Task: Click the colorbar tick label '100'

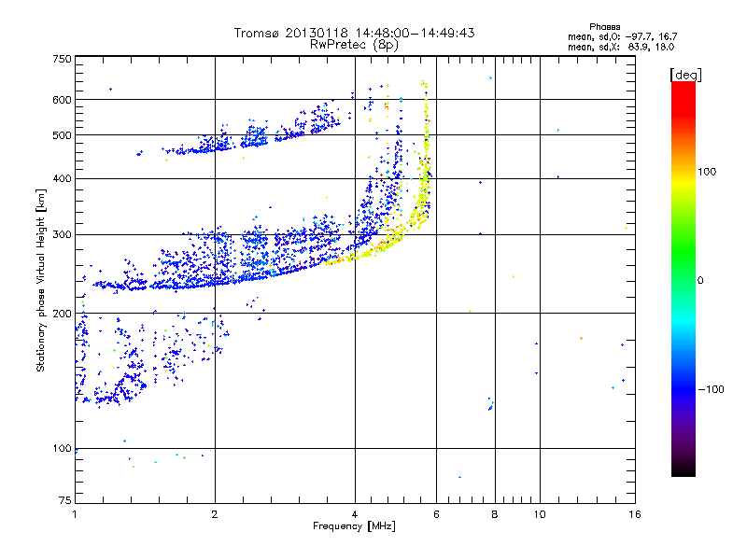Action: coord(707,172)
